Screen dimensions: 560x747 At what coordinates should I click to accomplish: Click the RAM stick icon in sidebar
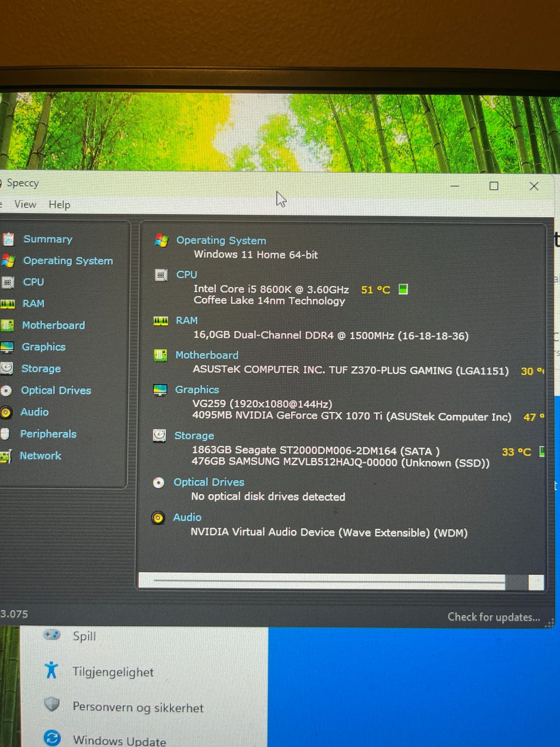click(x=8, y=304)
